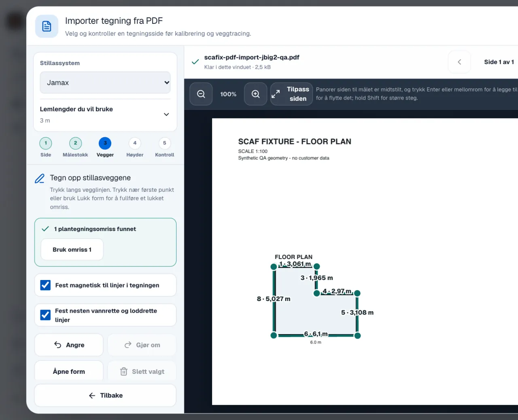The image size is (518, 420).
Task: Go to step 4 Høyder
Action: tap(135, 148)
